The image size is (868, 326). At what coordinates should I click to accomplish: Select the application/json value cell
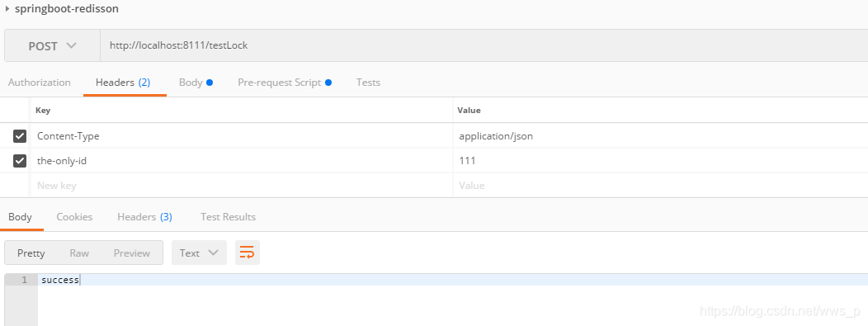click(660, 135)
